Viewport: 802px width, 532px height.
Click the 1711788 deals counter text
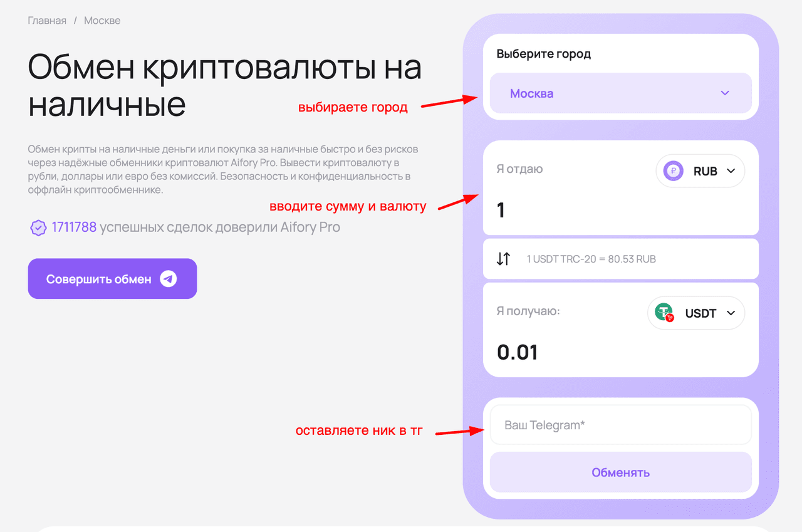coord(74,227)
